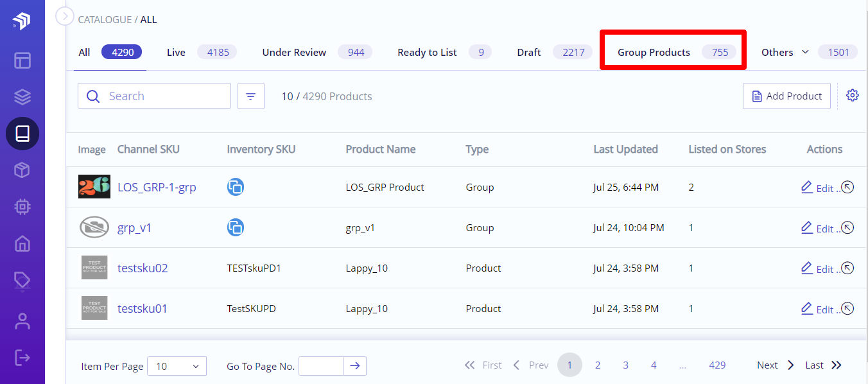This screenshot has width=868, height=384.
Task: Open the price tag icon in sidebar
Action: (22, 280)
